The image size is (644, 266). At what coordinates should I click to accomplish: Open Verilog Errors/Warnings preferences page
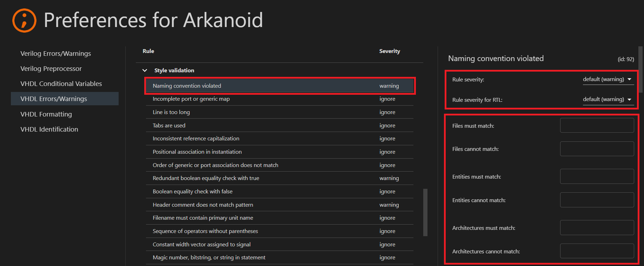(x=55, y=53)
